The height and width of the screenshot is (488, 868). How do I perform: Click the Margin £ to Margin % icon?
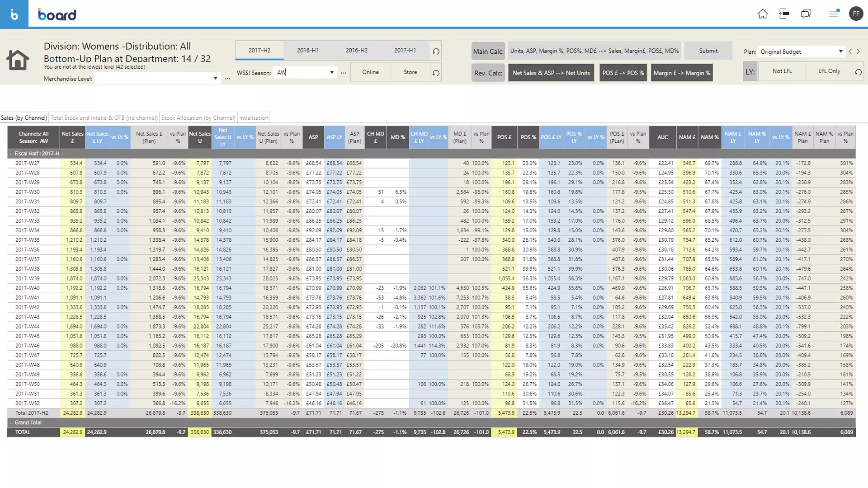681,72
